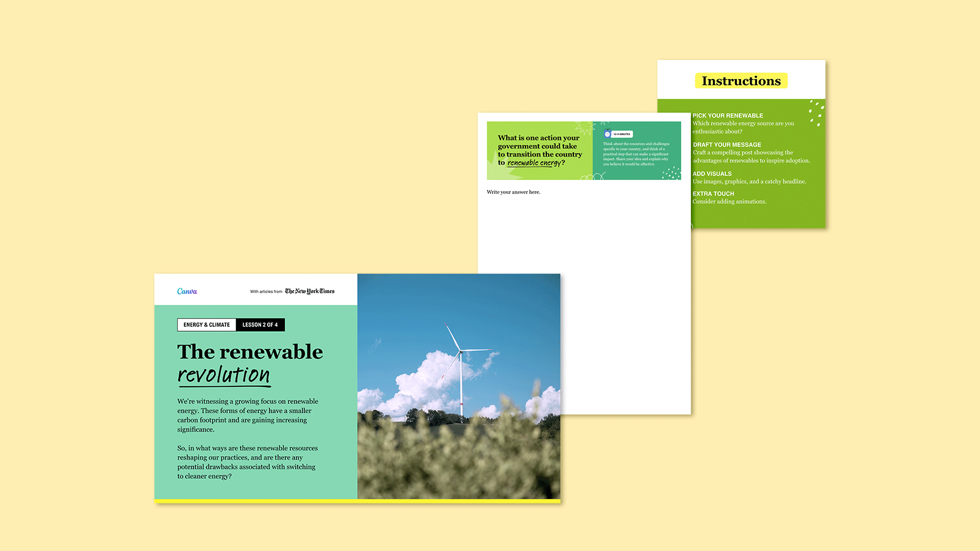This screenshot has height=551, width=980.
Task: Select the LESSON 2 OF 4 badge
Action: point(260,324)
